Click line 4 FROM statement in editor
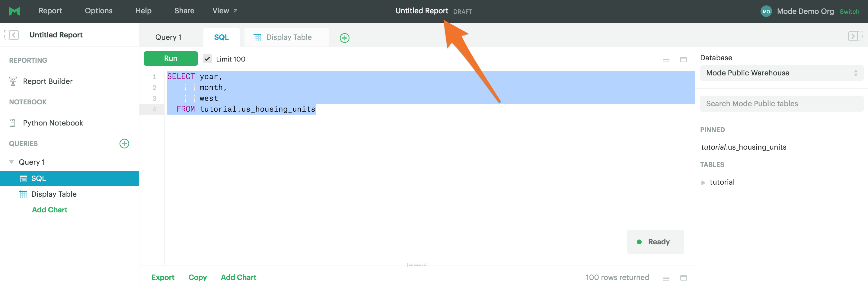The image size is (868, 289). 246,109
